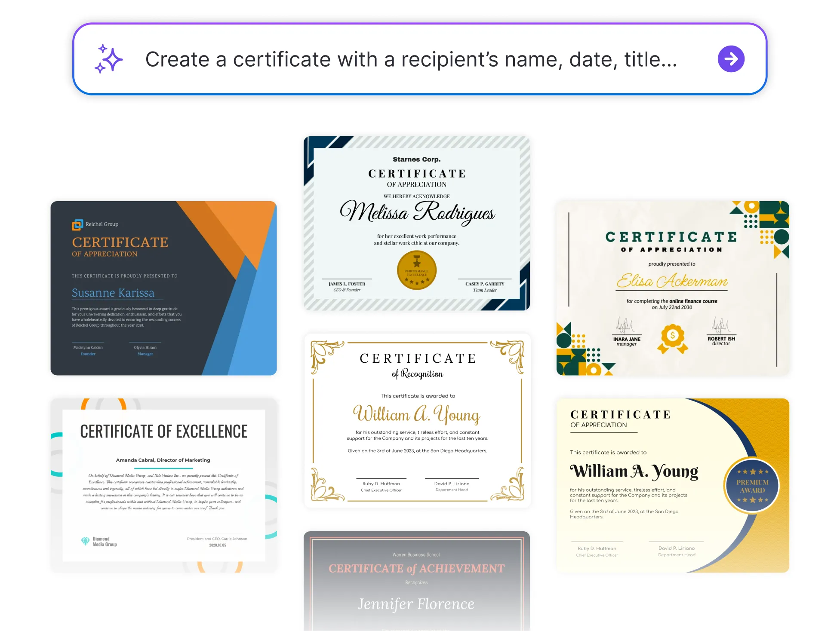Open the Elisa Ackerman finance course certificate
Screen dimensions: 840x631
pyautogui.click(x=673, y=288)
